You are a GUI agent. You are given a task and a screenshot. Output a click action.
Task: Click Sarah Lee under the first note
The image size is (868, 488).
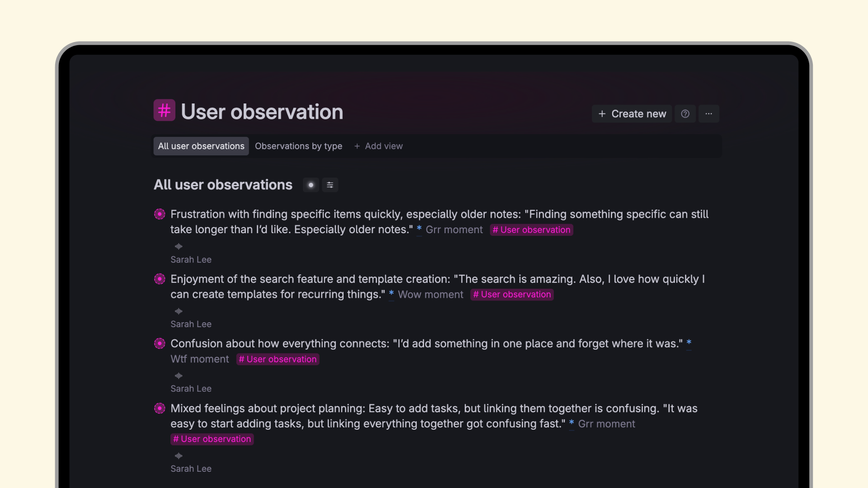[x=191, y=259]
